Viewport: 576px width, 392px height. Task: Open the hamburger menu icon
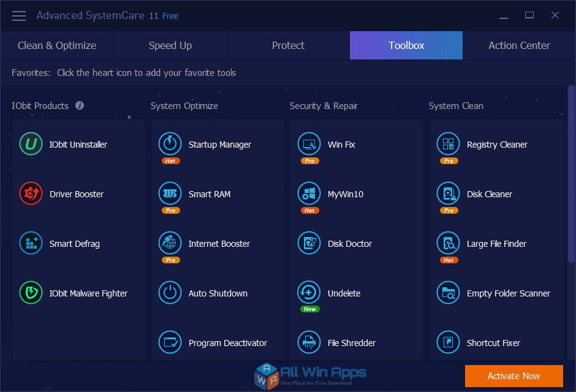(19, 16)
